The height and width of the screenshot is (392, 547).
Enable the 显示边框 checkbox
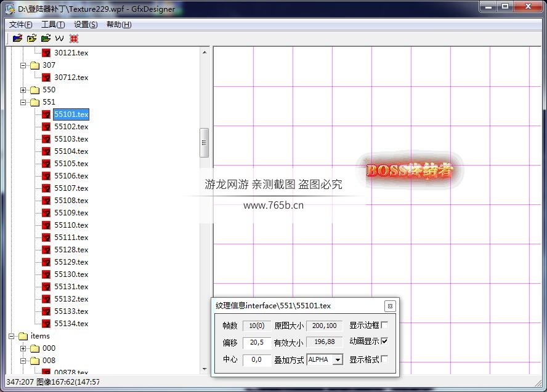[384, 325]
